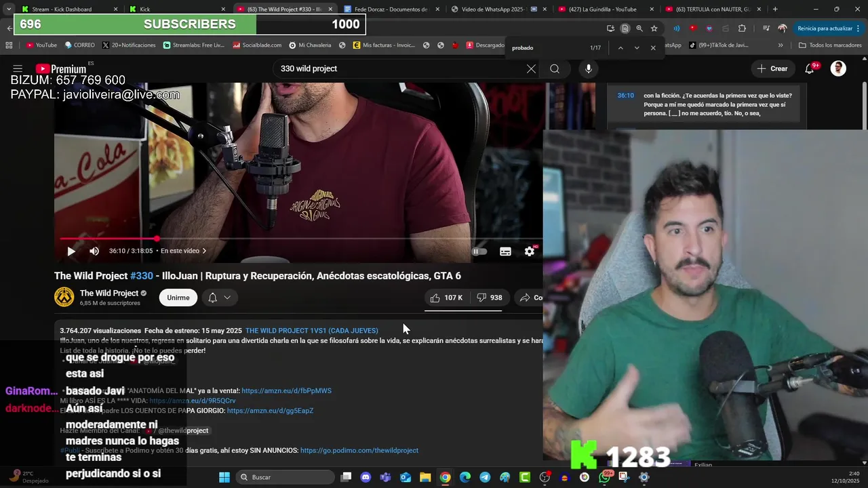The image size is (868, 488).
Task: Open the YouTube account avatar menu
Action: (x=838, y=68)
